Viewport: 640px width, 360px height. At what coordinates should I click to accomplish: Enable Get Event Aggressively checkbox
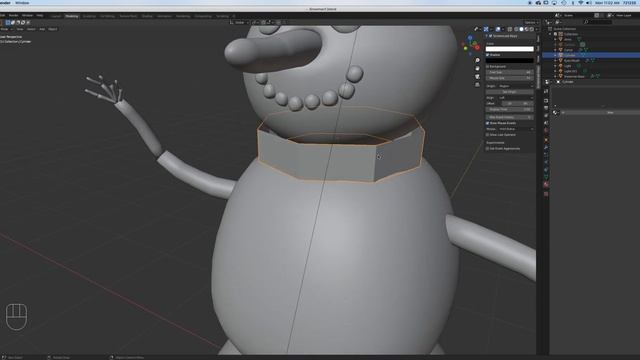click(x=487, y=149)
